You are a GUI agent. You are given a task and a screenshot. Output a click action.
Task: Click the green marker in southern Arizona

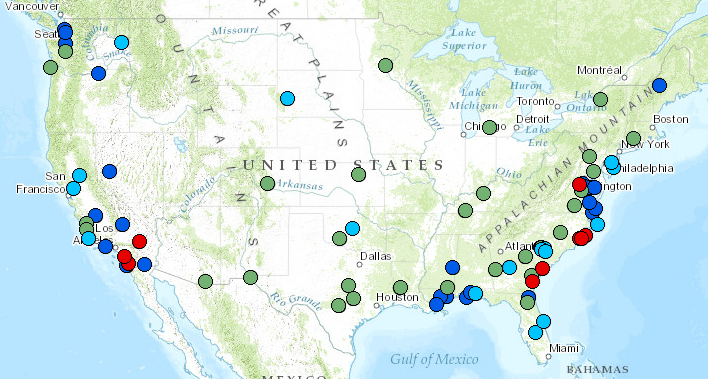point(205,281)
